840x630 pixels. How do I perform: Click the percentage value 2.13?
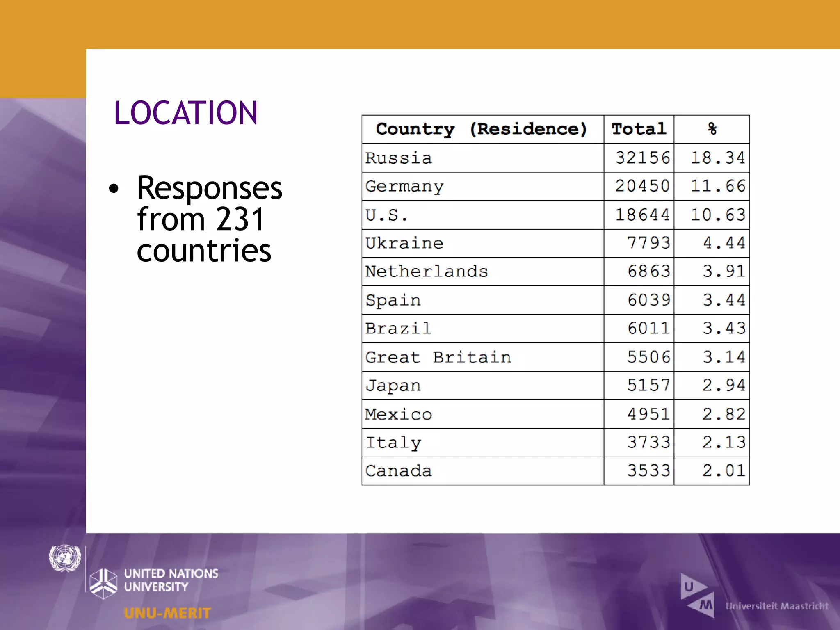coord(724,443)
